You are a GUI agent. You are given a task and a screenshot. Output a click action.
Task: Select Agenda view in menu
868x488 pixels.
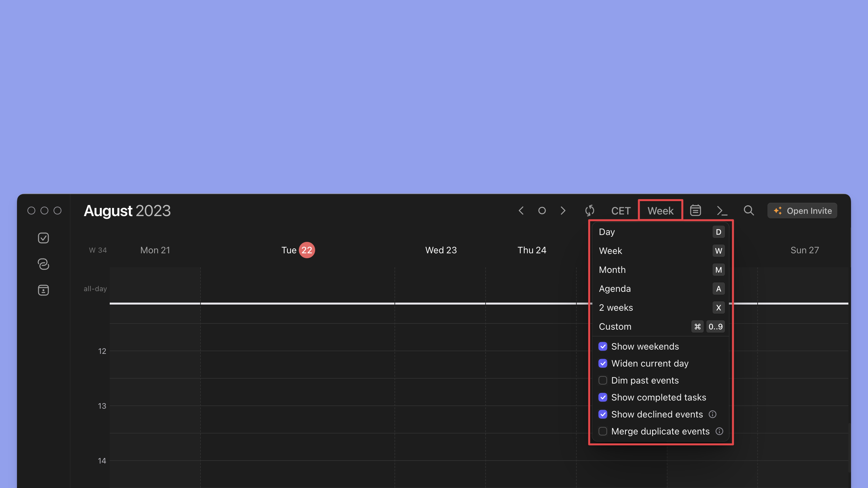click(x=661, y=289)
